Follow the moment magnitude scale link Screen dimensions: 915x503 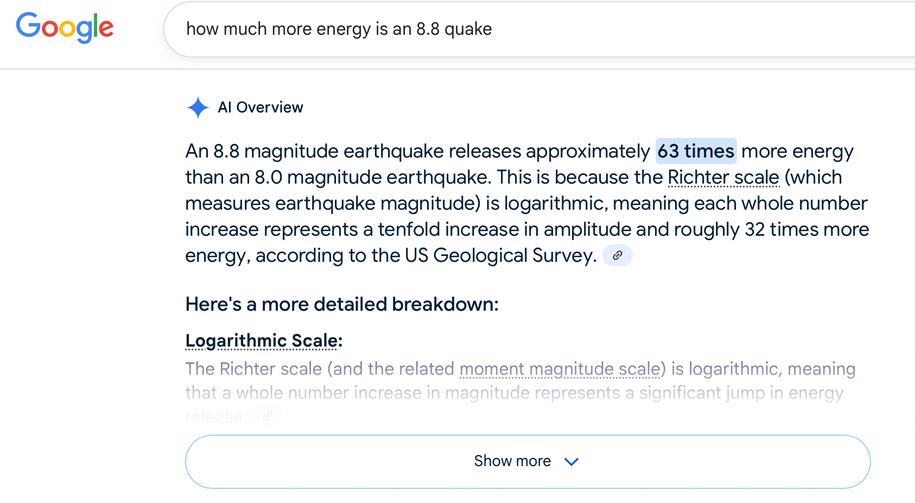(560, 369)
